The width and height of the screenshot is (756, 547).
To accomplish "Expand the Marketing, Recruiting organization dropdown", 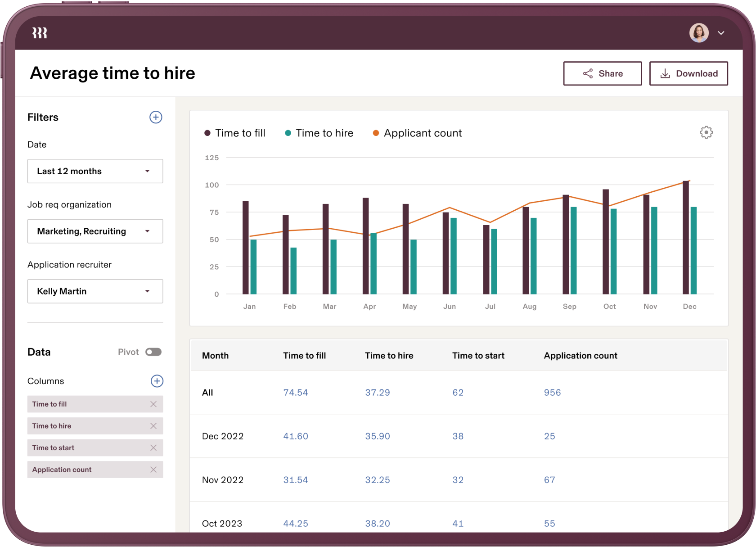I will click(x=95, y=231).
